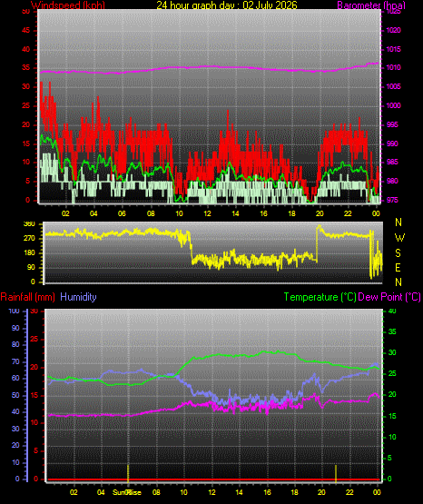Click the W wind direction label

(399, 238)
